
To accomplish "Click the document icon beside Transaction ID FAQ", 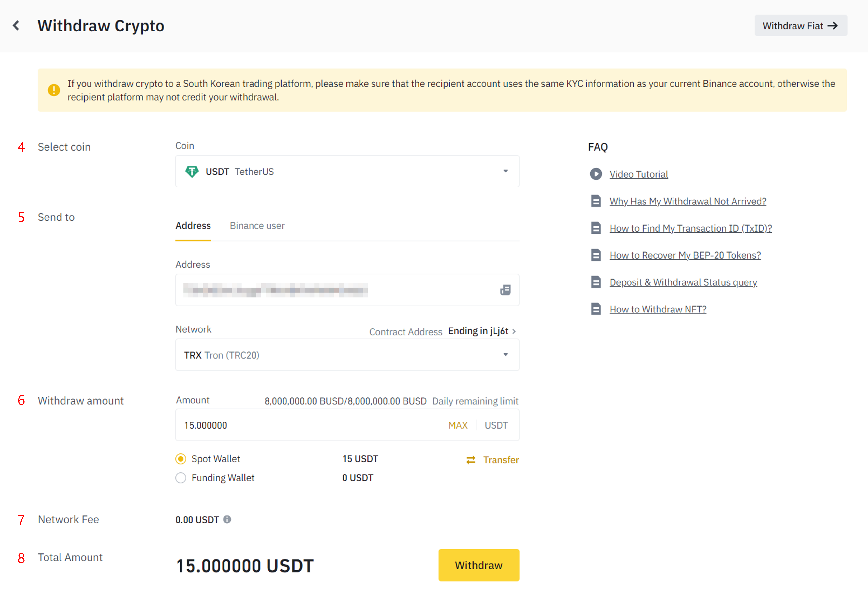I will (x=596, y=228).
